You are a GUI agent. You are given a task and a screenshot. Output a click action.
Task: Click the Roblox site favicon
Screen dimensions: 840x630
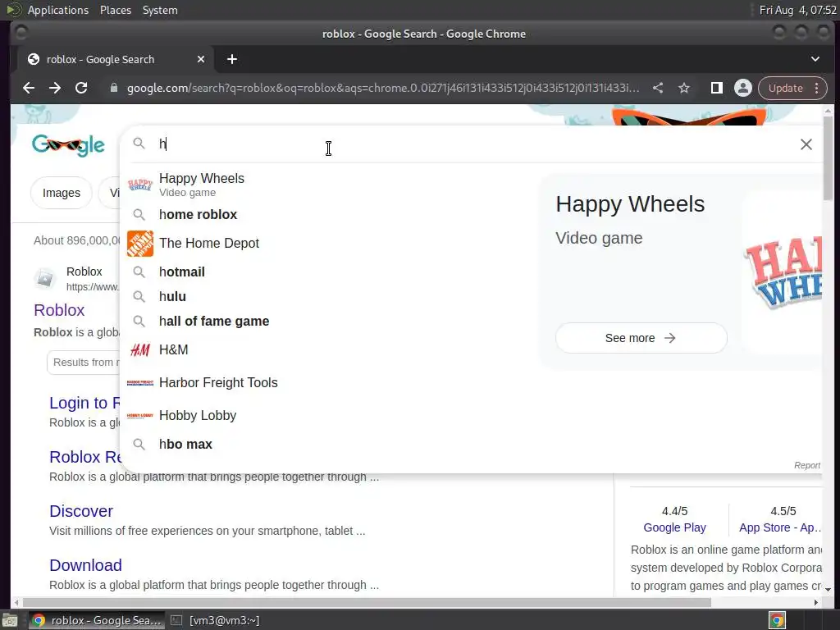[x=45, y=279]
